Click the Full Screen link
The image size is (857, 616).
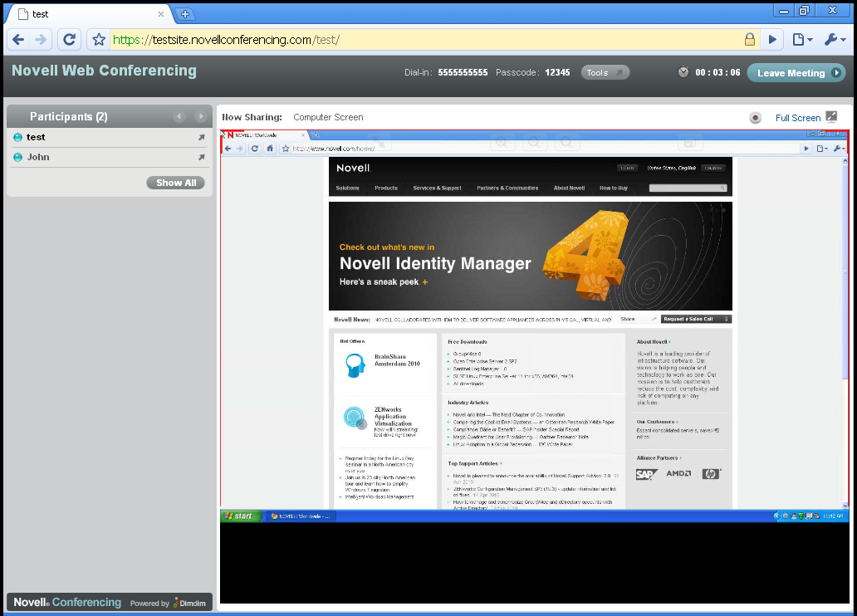[798, 118]
